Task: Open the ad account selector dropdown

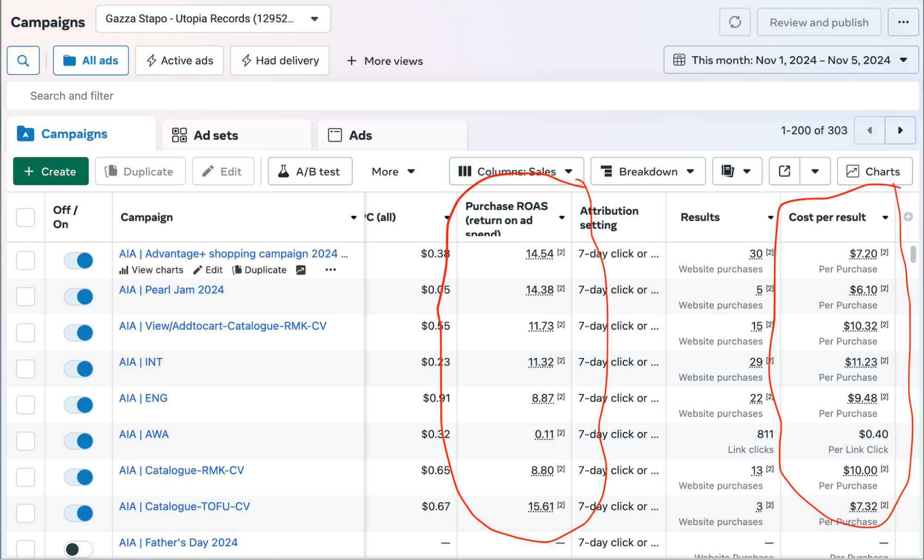Action: pyautogui.click(x=213, y=19)
